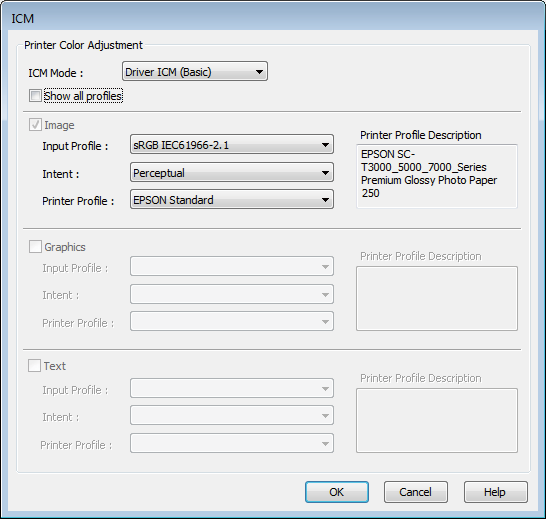546x519 pixels.
Task: Click the Graphics Input Profile dropdown
Action: tap(232, 266)
